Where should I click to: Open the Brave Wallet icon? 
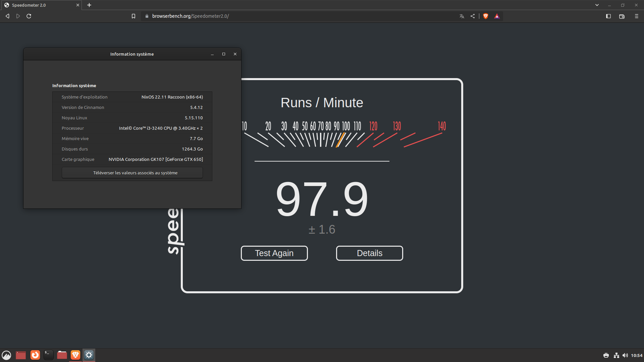pos(622,16)
